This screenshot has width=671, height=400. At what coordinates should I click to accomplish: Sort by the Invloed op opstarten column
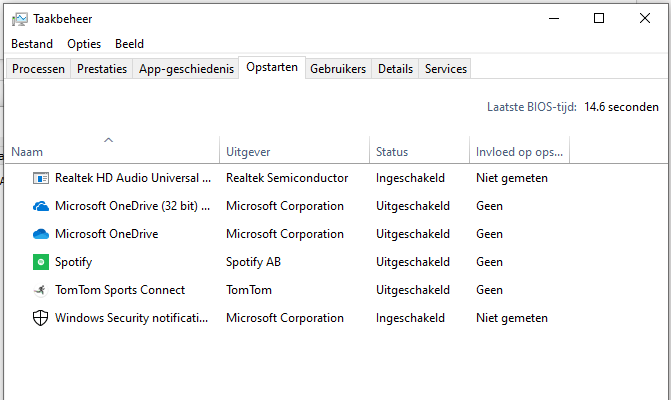(x=518, y=152)
